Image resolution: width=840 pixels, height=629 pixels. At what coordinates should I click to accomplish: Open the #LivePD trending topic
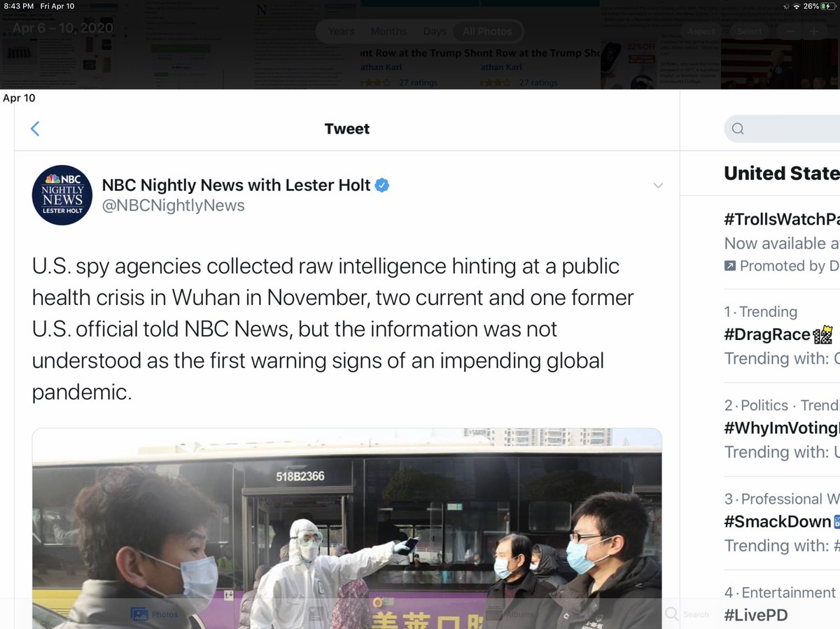[756, 615]
